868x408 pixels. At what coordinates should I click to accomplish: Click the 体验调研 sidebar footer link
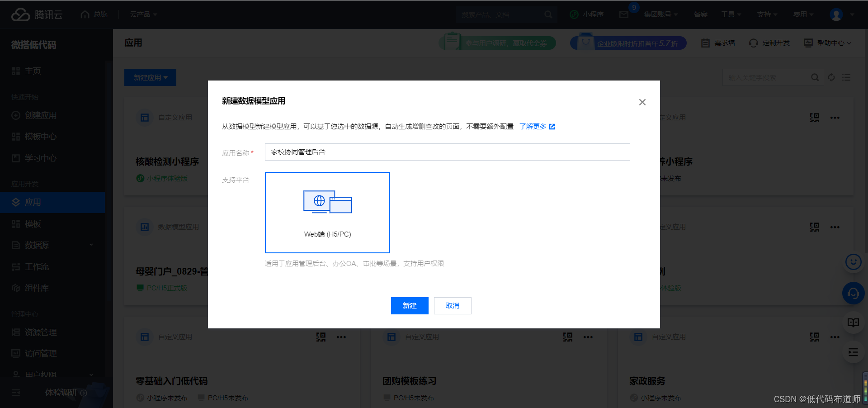(x=66, y=393)
